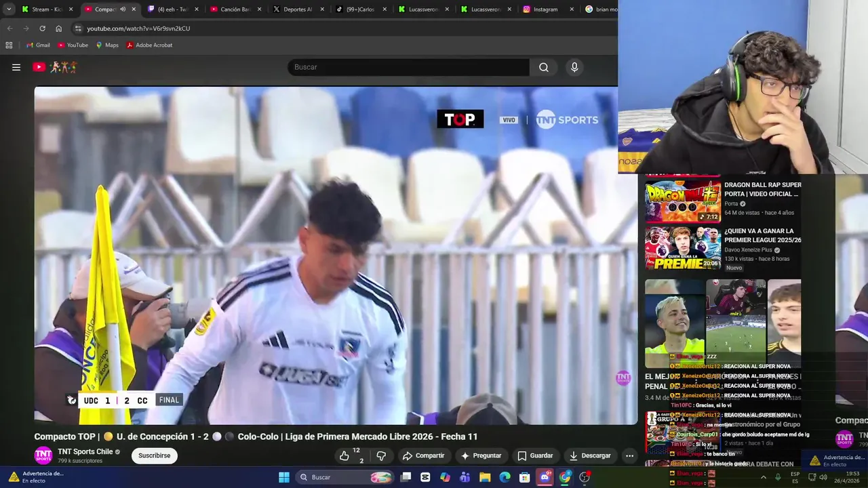The height and width of the screenshot is (488, 868).
Task: Click the search magnifier button
Action: pyautogui.click(x=544, y=67)
